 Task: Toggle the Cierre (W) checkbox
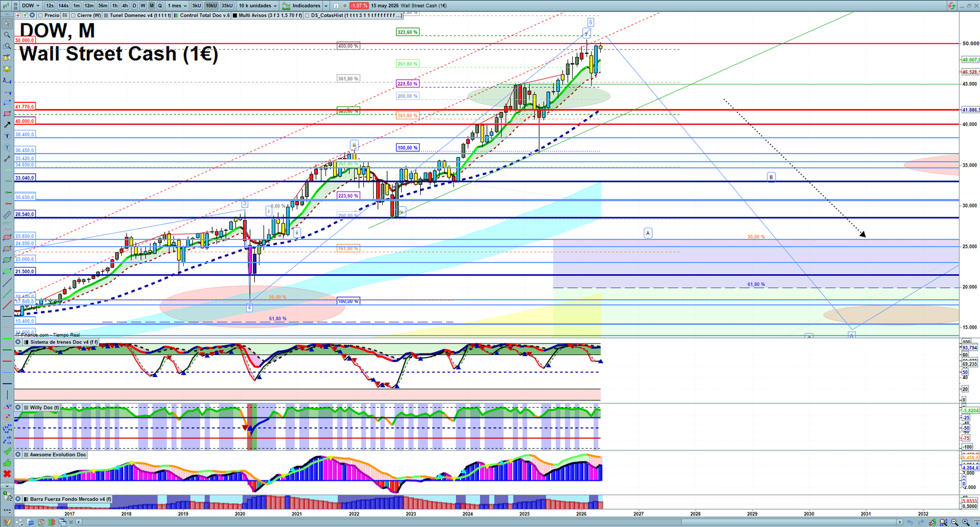pos(73,15)
